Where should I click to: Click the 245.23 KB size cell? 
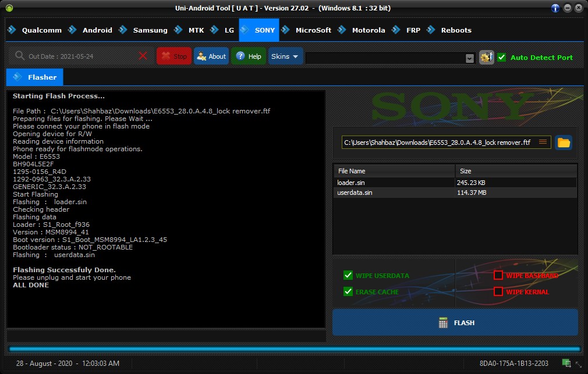pos(471,183)
